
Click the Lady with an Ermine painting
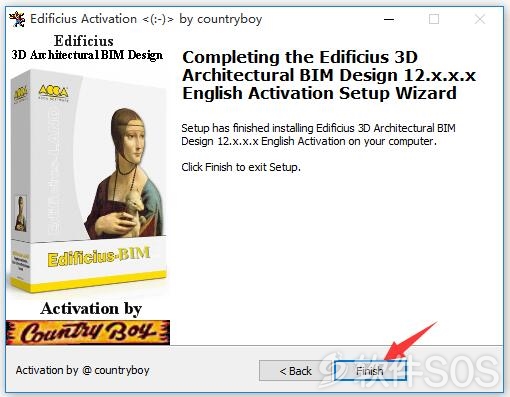click(x=124, y=172)
